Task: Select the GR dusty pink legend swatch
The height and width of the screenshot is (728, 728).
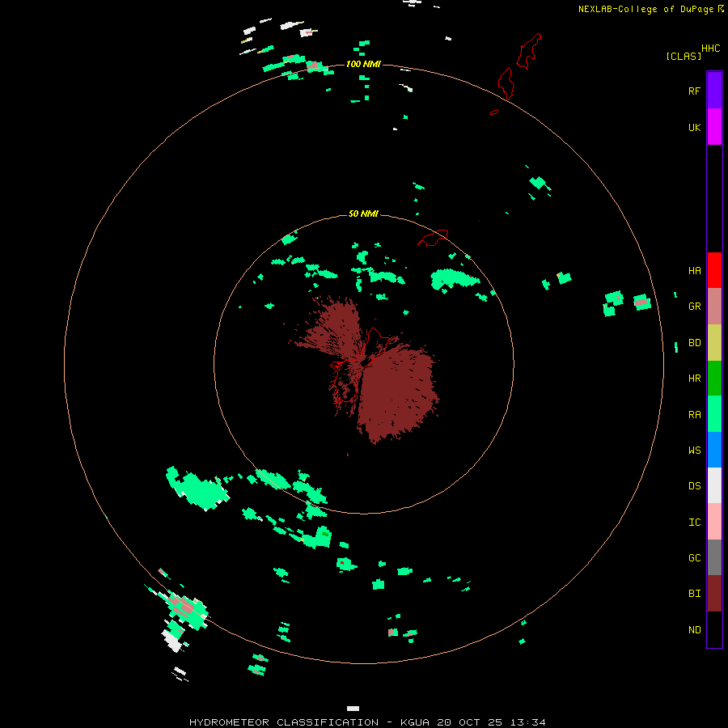Action: tap(714, 307)
